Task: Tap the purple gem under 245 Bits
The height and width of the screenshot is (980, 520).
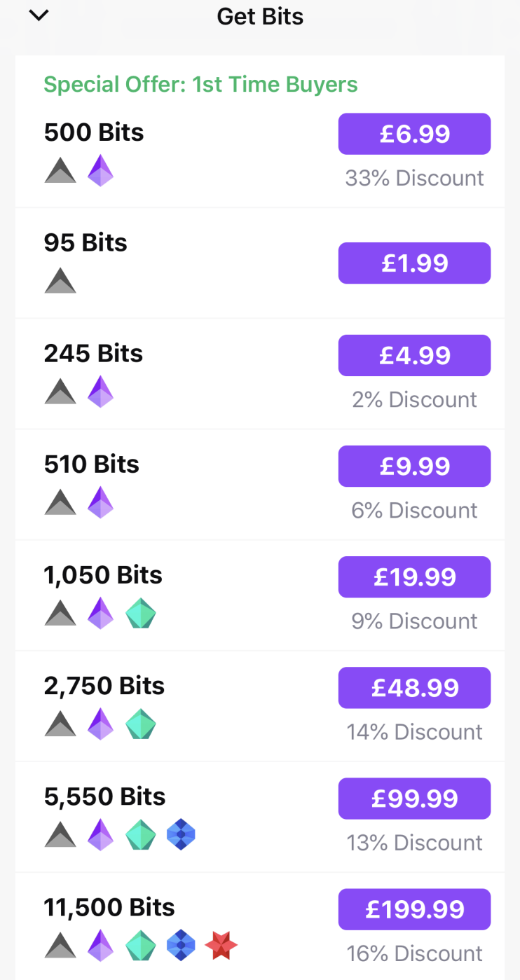Action: (x=100, y=392)
